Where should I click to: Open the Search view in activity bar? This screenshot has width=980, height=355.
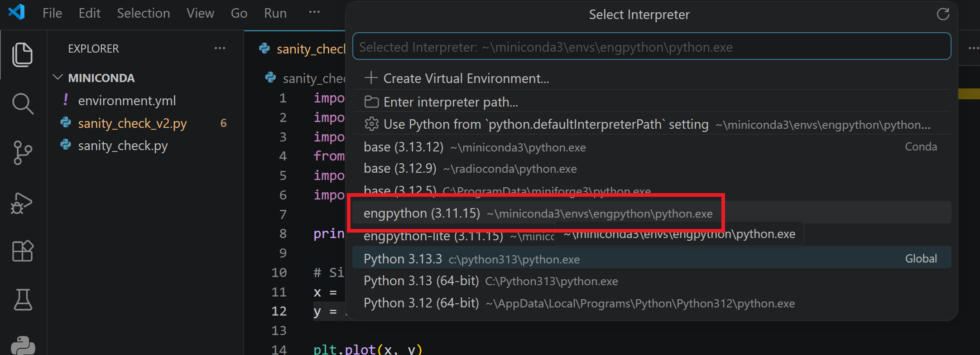pos(22,104)
